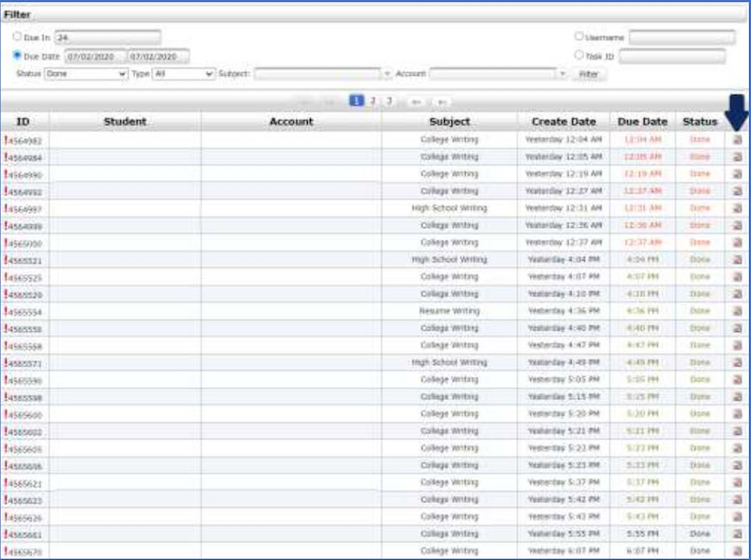Open the Type dropdown set to All
Image resolution: width=751 pixels, height=560 pixels.
pos(184,73)
